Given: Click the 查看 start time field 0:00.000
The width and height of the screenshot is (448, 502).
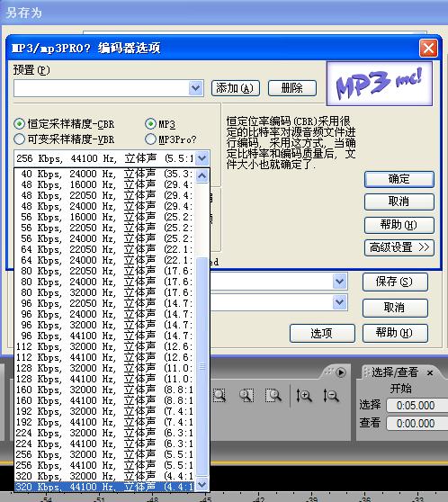Looking at the screenshot, I should coord(417,424).
